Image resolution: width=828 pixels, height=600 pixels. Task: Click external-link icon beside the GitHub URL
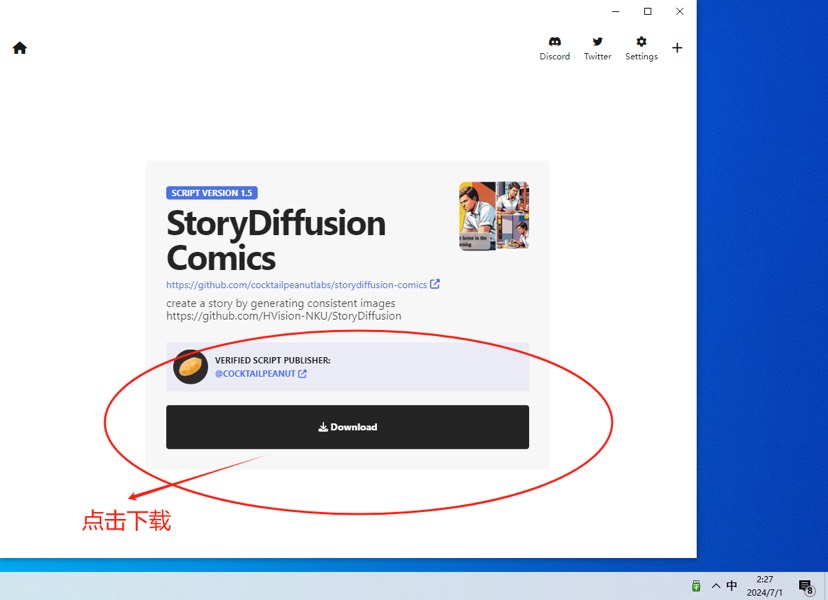pyautogui.click(x=435, y=284)
